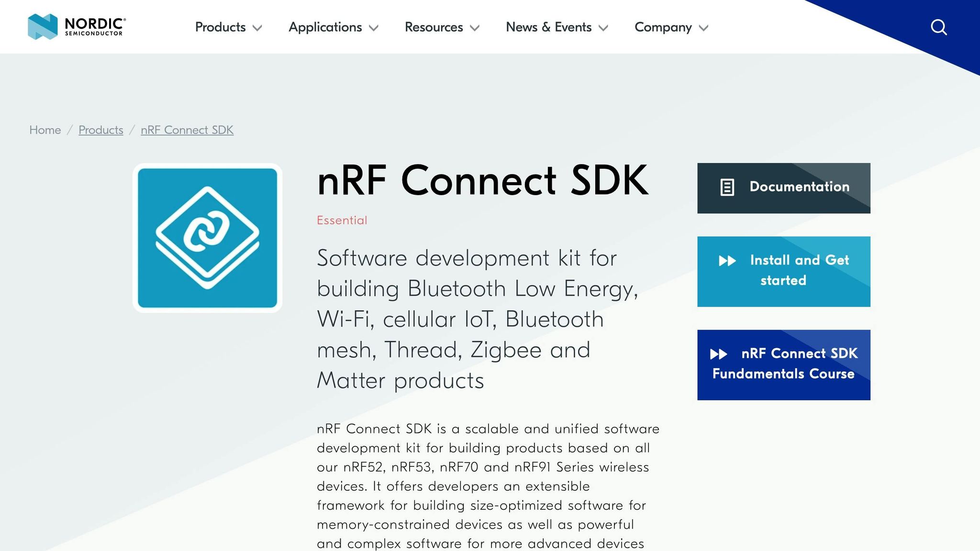
Task: Click the document icon on the Documentation button
Action: click(727, 187)
